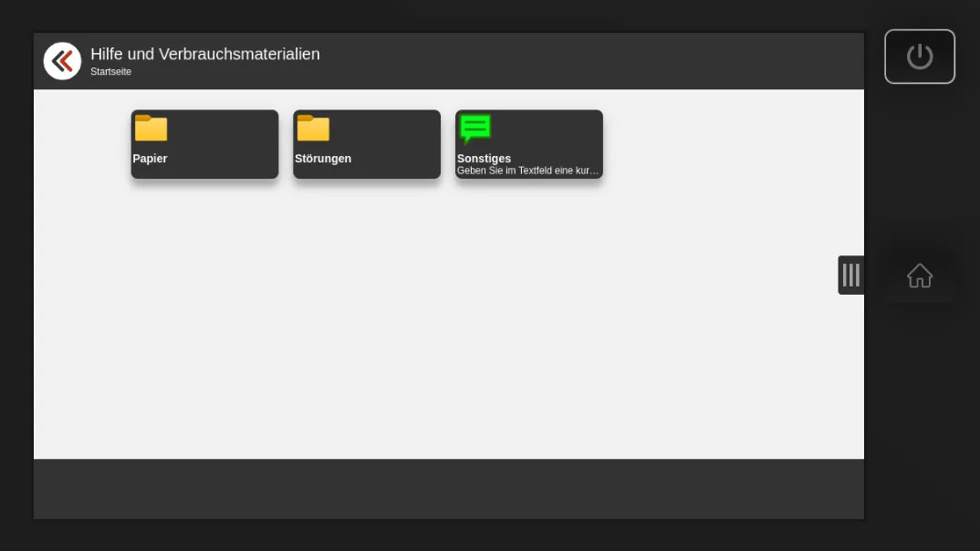
Task: Click the dark footer bar below content
Action: 448,489
